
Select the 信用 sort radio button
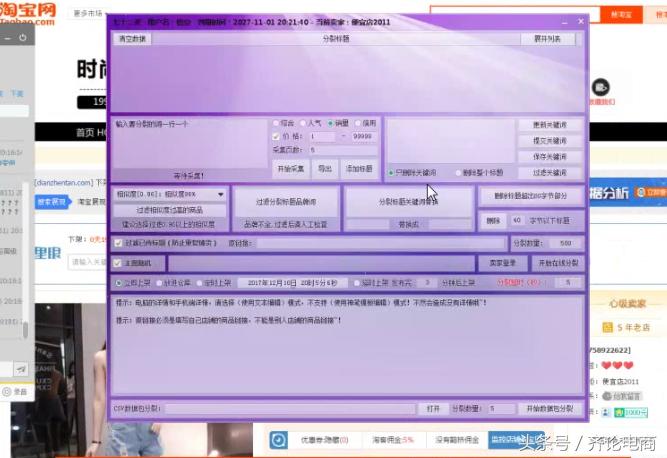[x=358, y=123]
